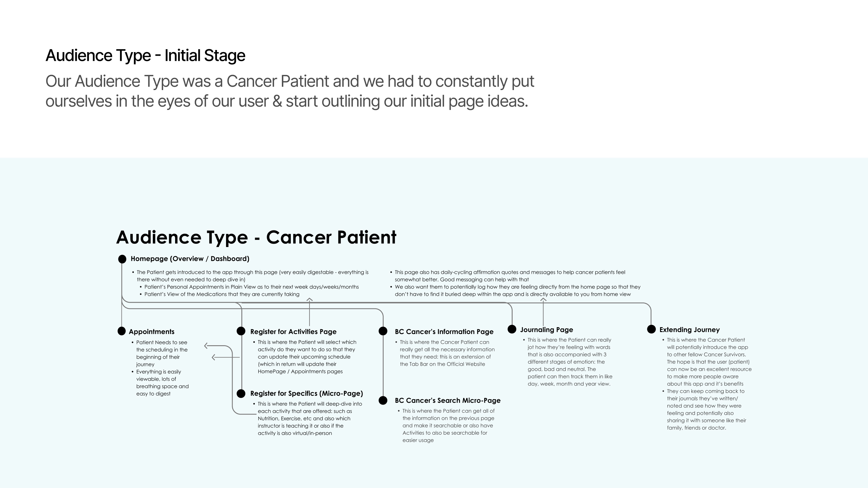The image size is (868, 488).
Task: Click the dot beside BC Cancer's Search Micro-Page
Action: coord(383,400)
